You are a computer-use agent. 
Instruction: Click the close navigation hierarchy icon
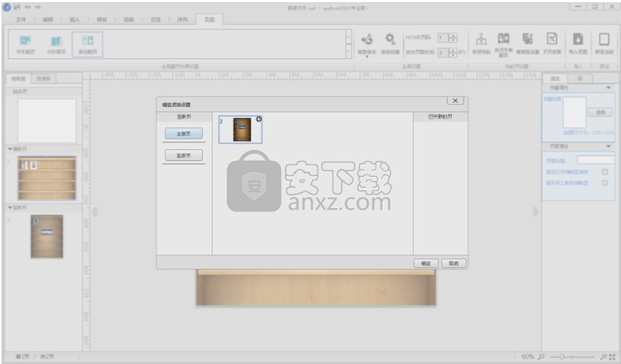pos(481,39)
